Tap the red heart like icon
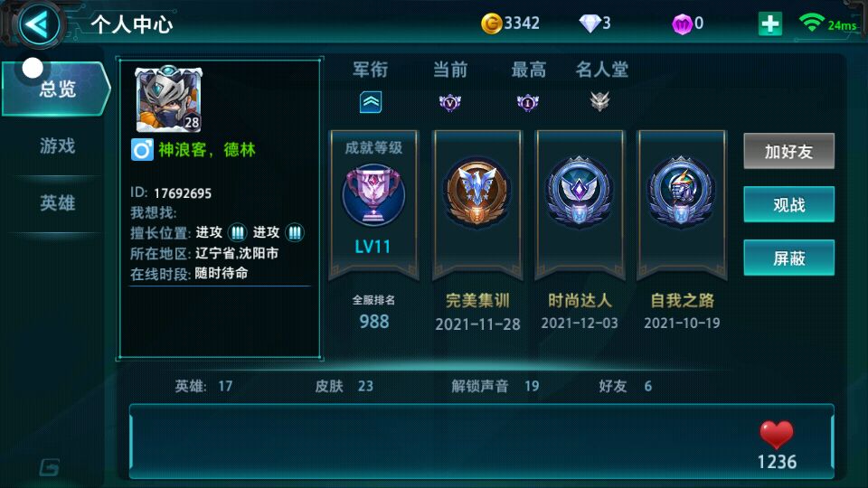The width and height of the screenshot is (868, 488). (776, 435)
